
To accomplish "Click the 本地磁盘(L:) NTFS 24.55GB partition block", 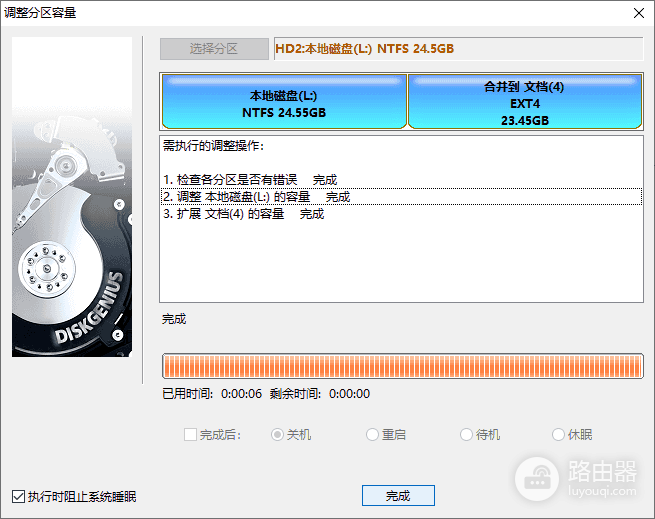I will [284, 102].
